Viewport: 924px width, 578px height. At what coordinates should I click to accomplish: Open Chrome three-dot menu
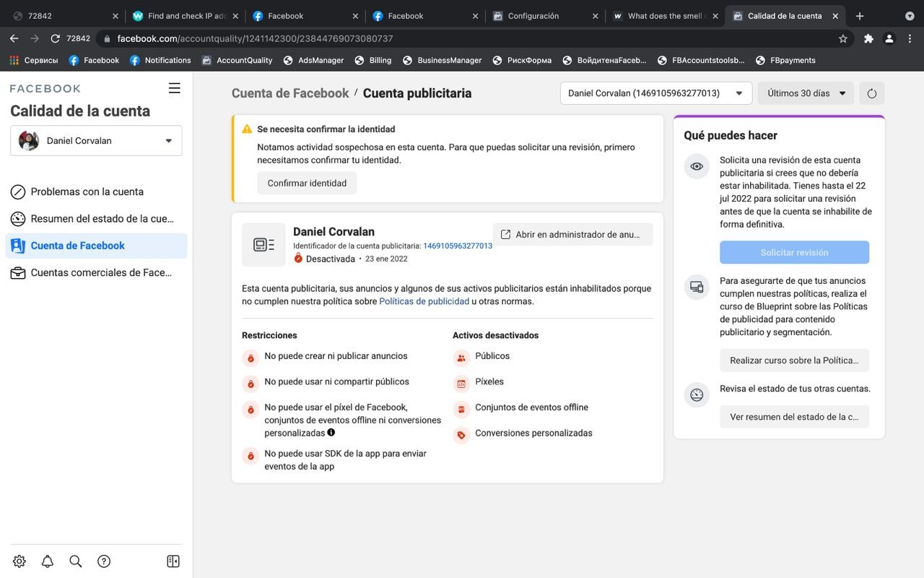(910, 38)
